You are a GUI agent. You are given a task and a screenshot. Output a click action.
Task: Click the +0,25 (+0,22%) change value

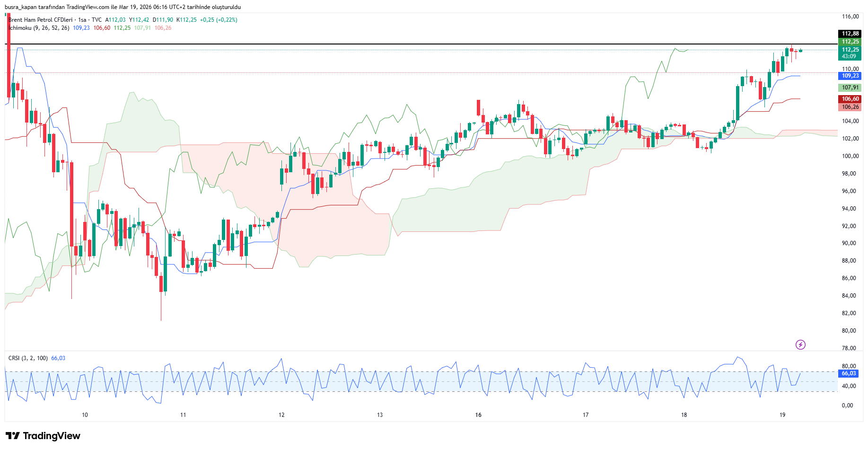[219, 20]
